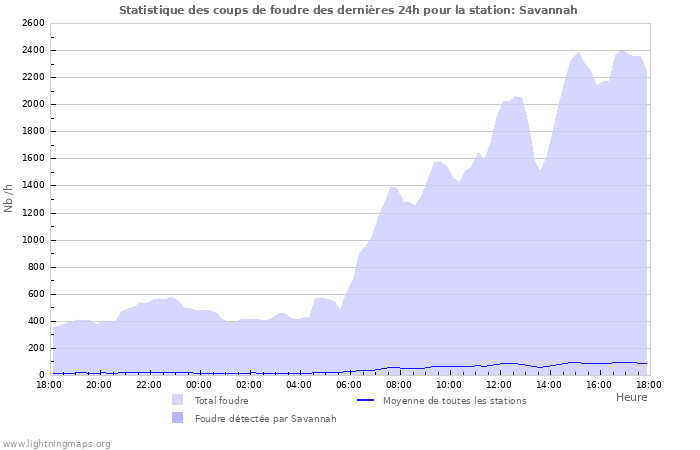The image size is (700, 450).
Task: Click the 16:00 tick on the time axis
Action: click(599, 384)
